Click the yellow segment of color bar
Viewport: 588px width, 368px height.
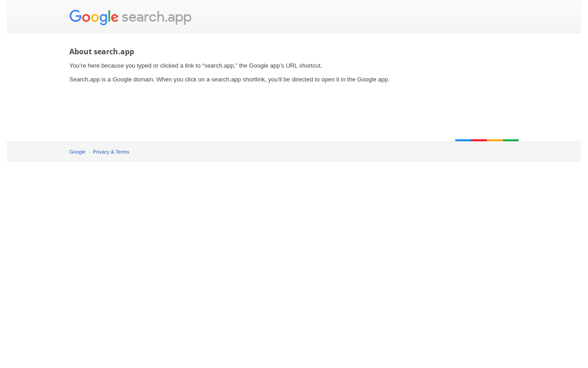495,140
